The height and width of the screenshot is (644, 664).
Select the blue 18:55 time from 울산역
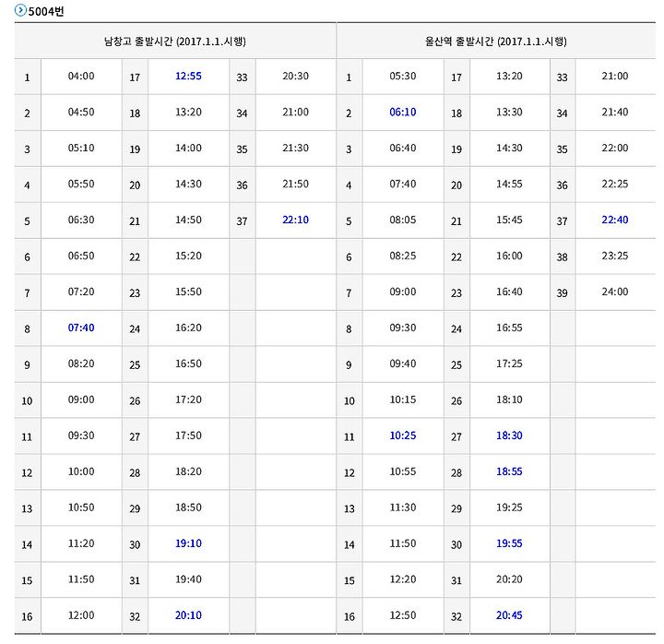(509, 471)
